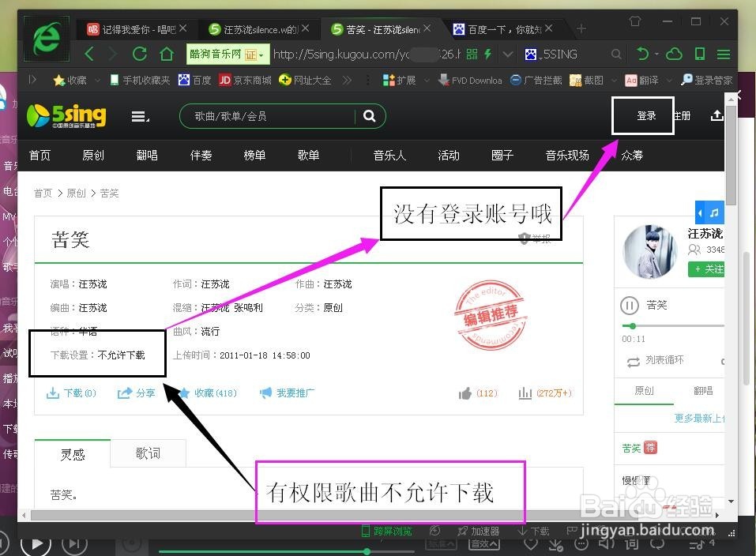Toggle 跨屏浏览 in status bar
Image resolution: width=756 pixels, height=556 pixels.
click(387, 531)
